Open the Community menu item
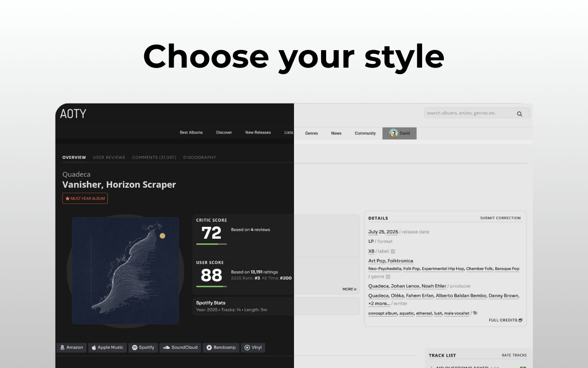The height and width of the screenshot is (368, 588). click(365, 133)
